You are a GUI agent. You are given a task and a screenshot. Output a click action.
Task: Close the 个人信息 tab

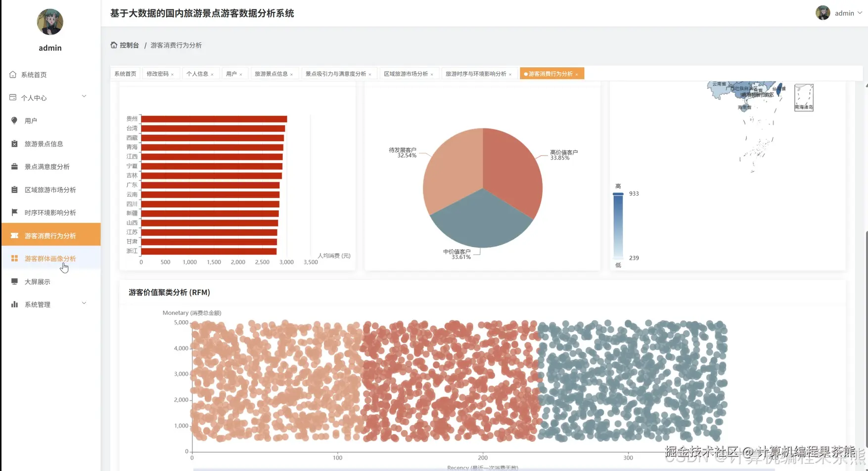212,75
